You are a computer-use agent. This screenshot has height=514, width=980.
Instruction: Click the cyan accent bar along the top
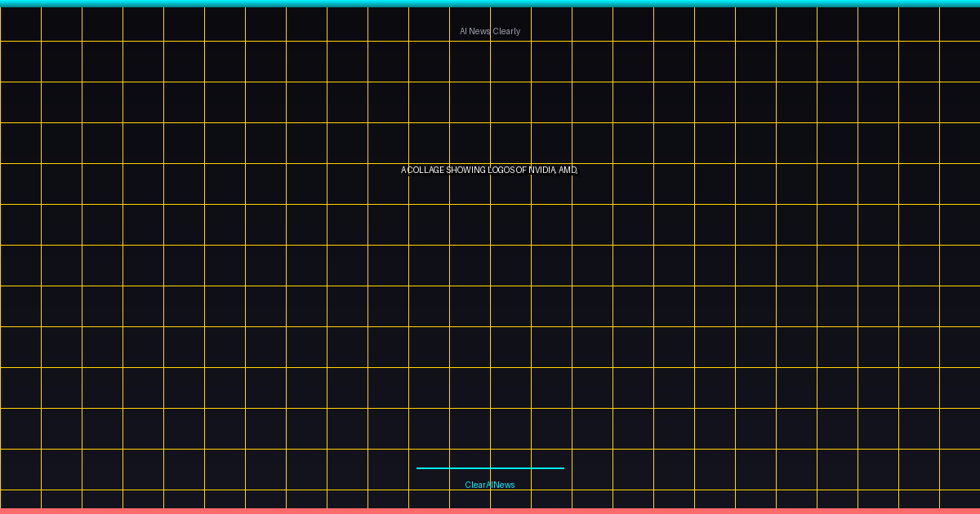coord(490,3)
